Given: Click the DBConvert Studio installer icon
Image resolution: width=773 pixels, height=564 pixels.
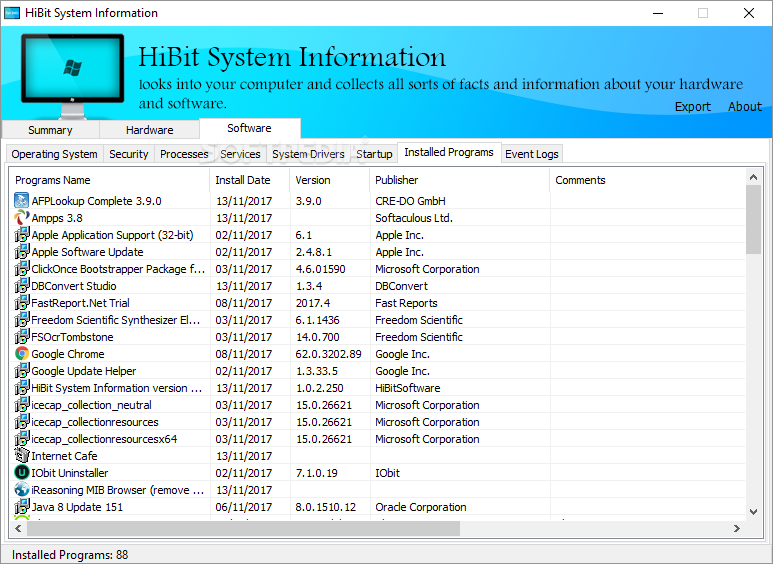Looking at the screenshot, I should (22, 285).
